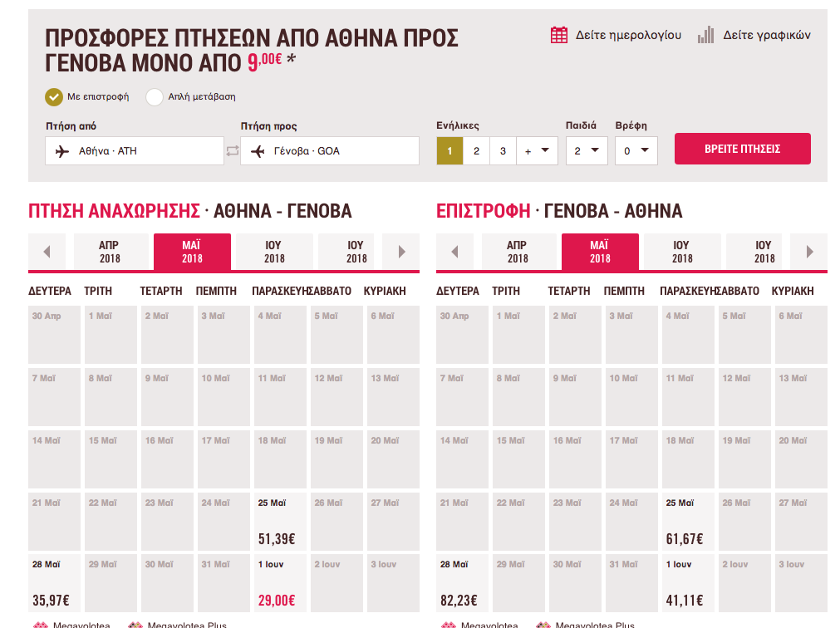Viewport: 840px width, 628px height.
Task: Choose 2 adults in Ενήλικες selector
Action: (476, 151)
